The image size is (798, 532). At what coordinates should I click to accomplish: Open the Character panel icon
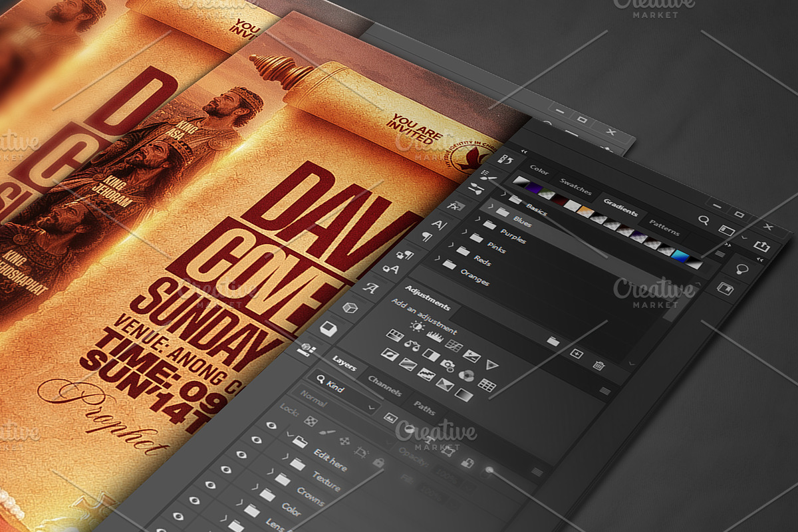tap(439, 224)
